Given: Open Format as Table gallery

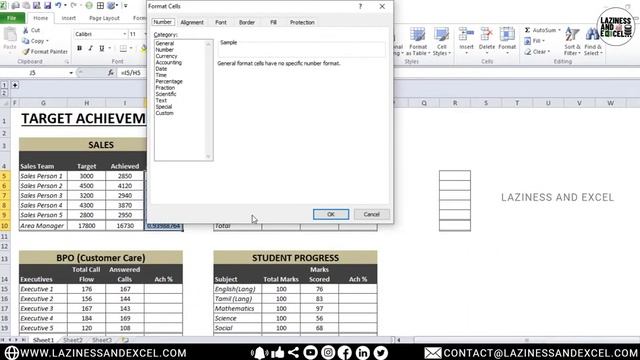Looking at the screenshot, I should pyautogui.click(x=418, y=41).
